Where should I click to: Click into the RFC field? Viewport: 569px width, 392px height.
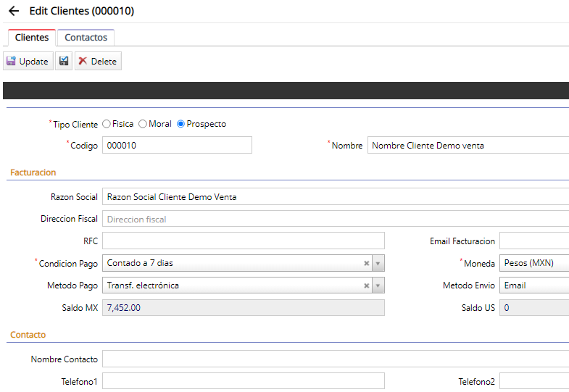click(x=243, y=241)
